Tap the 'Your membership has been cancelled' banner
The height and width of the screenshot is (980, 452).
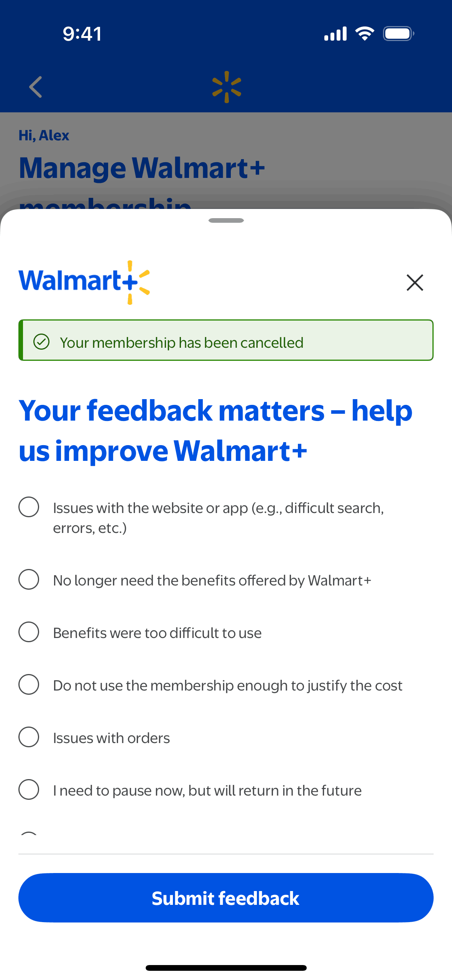pyautogui.click(x=226, y=340)
